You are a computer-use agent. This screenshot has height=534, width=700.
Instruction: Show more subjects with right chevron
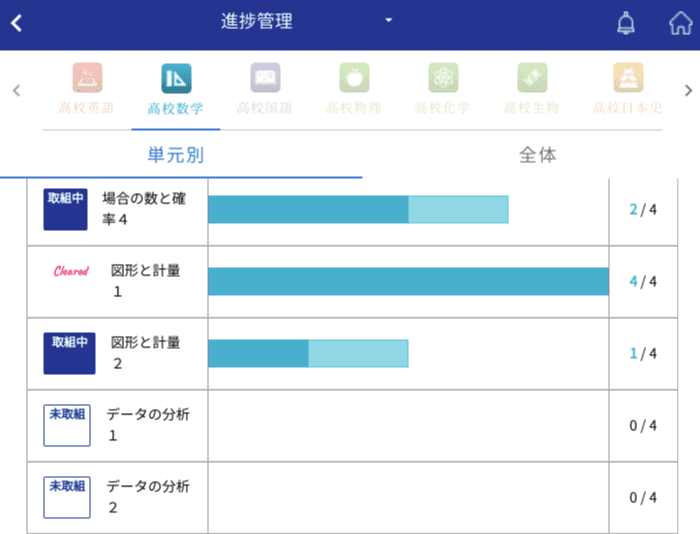click(688, 91)
